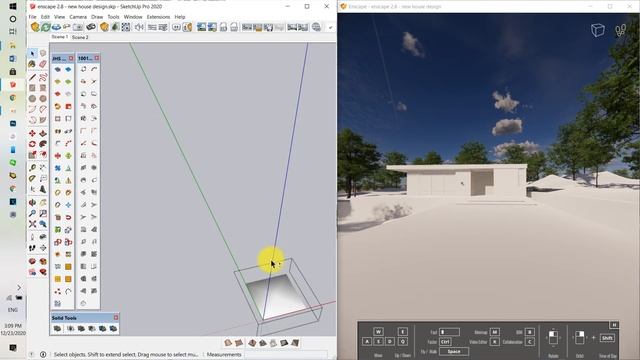The height and width of the screenshot is (360, 640).
Task: Open the Windows Start menu
Action: 13,7
